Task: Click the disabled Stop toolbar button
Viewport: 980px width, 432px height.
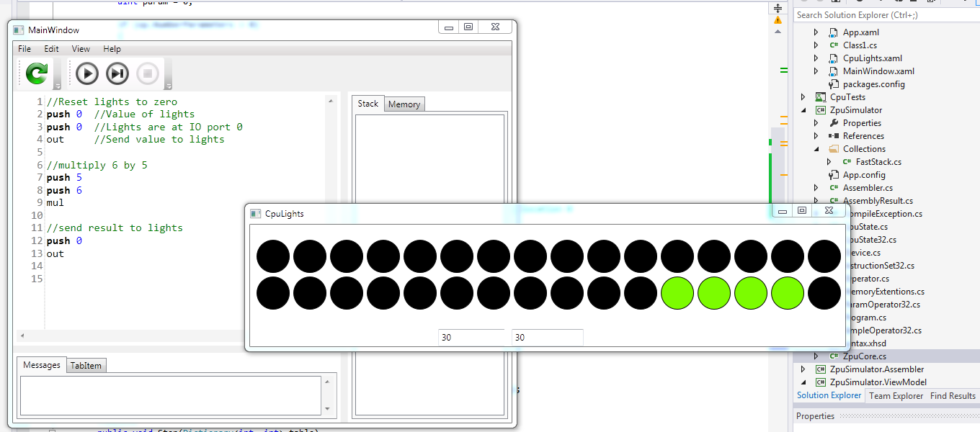Action: click(x=148, y=73)
